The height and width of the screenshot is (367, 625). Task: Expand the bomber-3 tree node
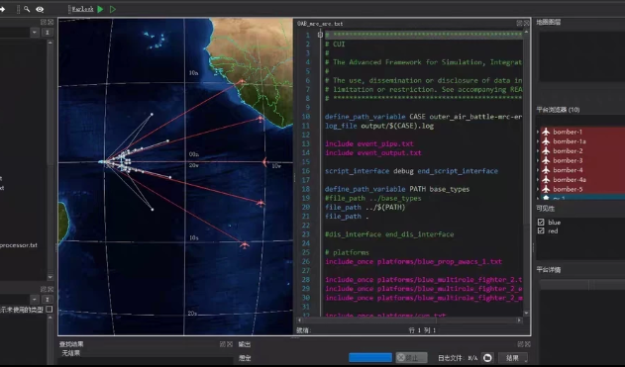point(538,161)
